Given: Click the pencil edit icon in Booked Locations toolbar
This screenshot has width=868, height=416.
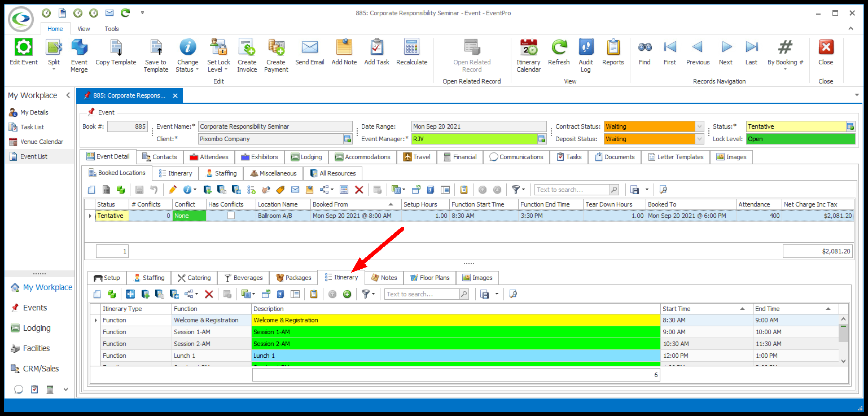Looking at the screenshot, I should 173,190.
